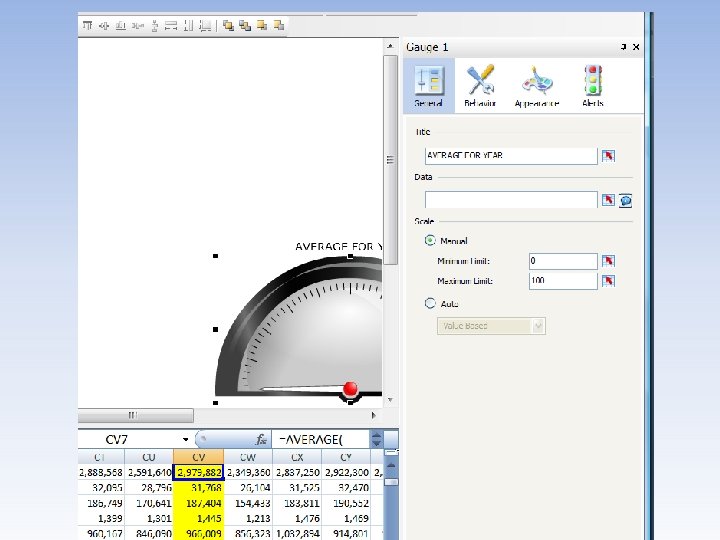This screenshot has height=540, width=720.
Task: Click cell with value 1,213
Action: pos(248,518)
